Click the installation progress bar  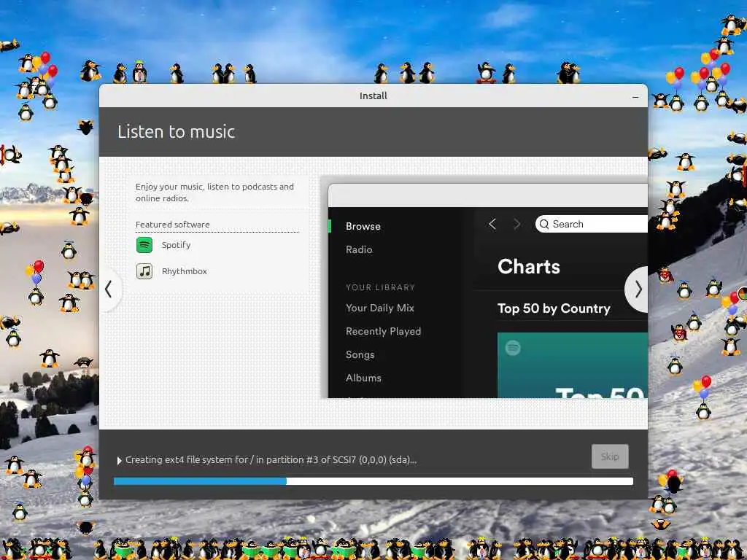(x=373, y=481)
